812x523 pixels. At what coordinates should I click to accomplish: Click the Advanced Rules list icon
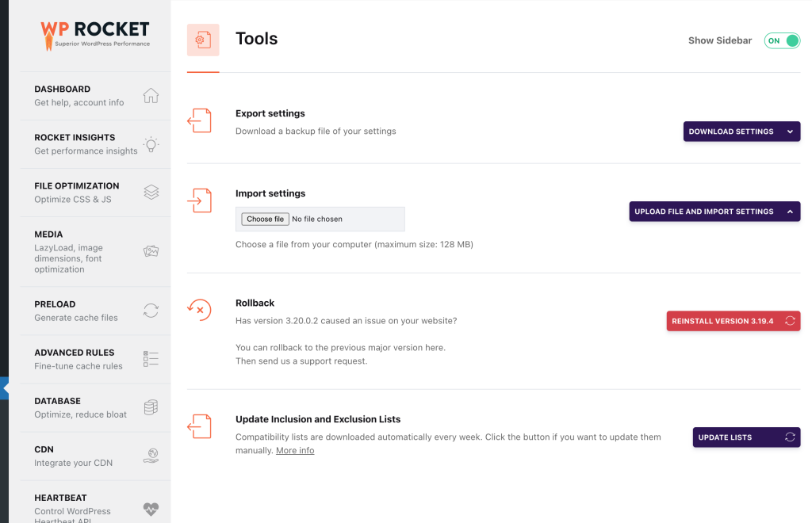tap(151, 359)
